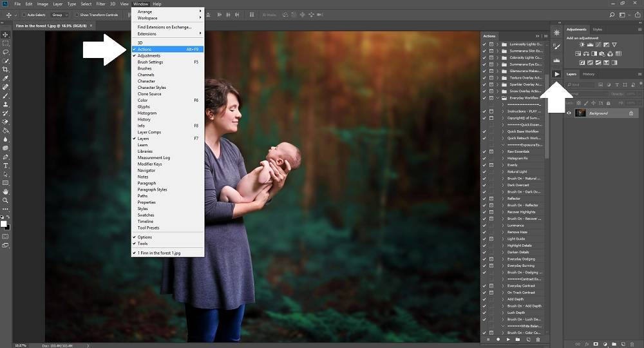This screenshot has height=348, width=644.
Task: Switch to the Styles tab
Action: pyautogui.click(x=597, y=29)
